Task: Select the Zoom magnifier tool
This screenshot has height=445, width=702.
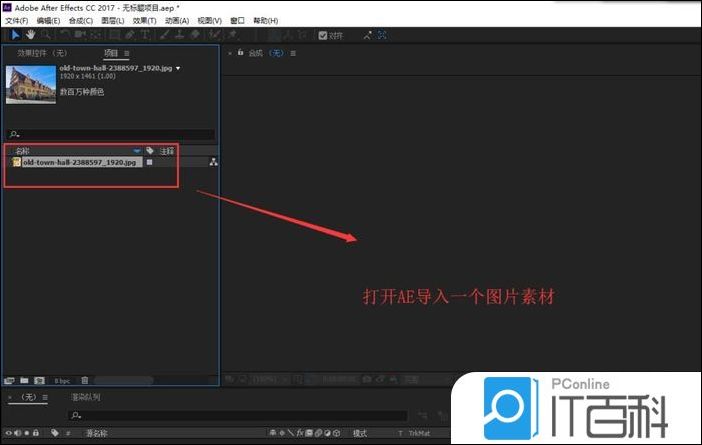Action: (46, 35)
